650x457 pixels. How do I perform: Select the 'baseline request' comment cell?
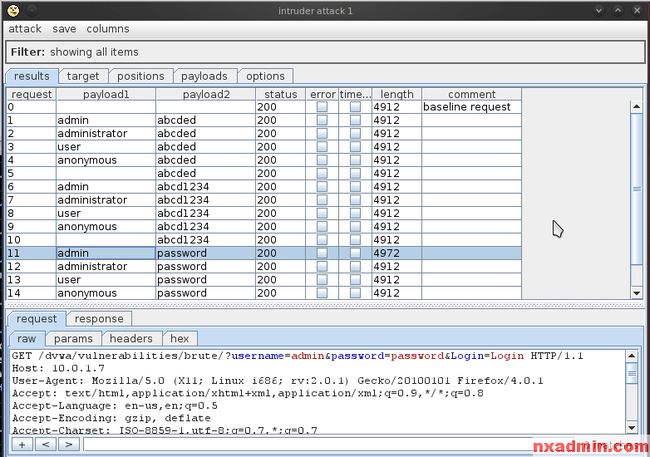click(x=472, y=107)
